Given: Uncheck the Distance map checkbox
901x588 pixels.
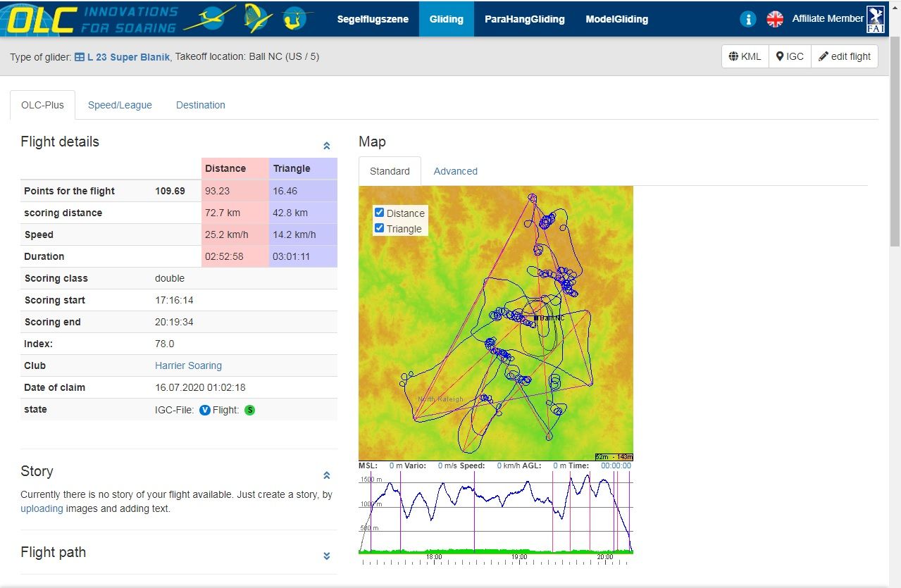Looking at the screenshot, I should 380,213.
